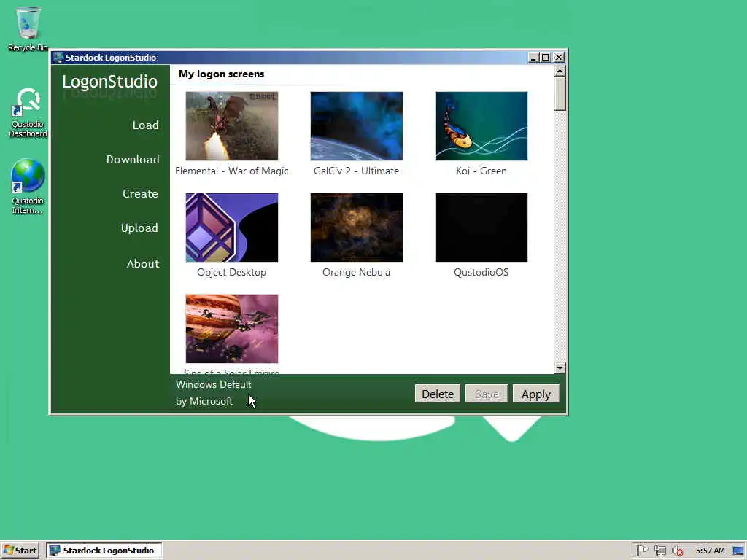Open the Recycle Bin desktop icon
This screenshot has height=560, width=747.
28,28
